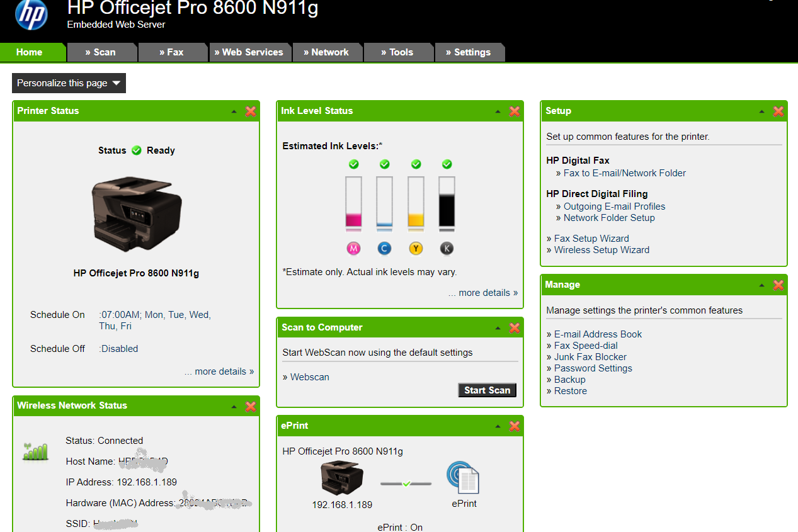Close the Wireless Network Status panel
This screenshot has width=798, height=532.
point(251,406)
